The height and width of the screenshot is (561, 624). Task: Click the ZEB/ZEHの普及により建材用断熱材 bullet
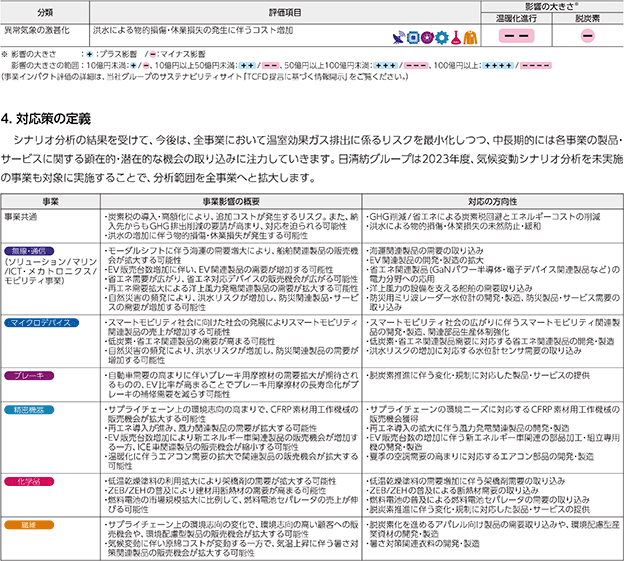click(215, 491)
